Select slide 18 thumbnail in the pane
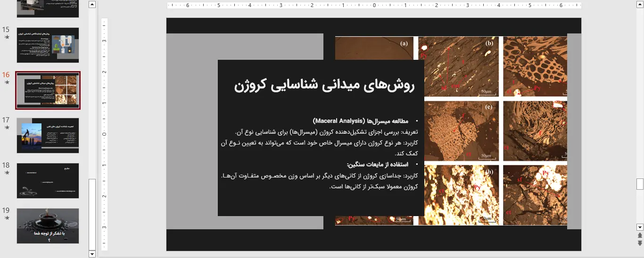644x258 pixels. pyautogui.click(x=48, y=181)
